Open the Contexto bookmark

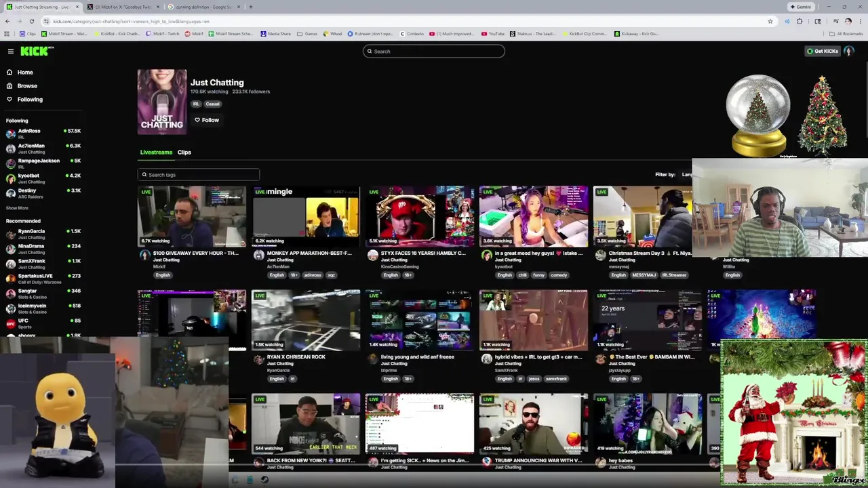click(x=412, y=33)
